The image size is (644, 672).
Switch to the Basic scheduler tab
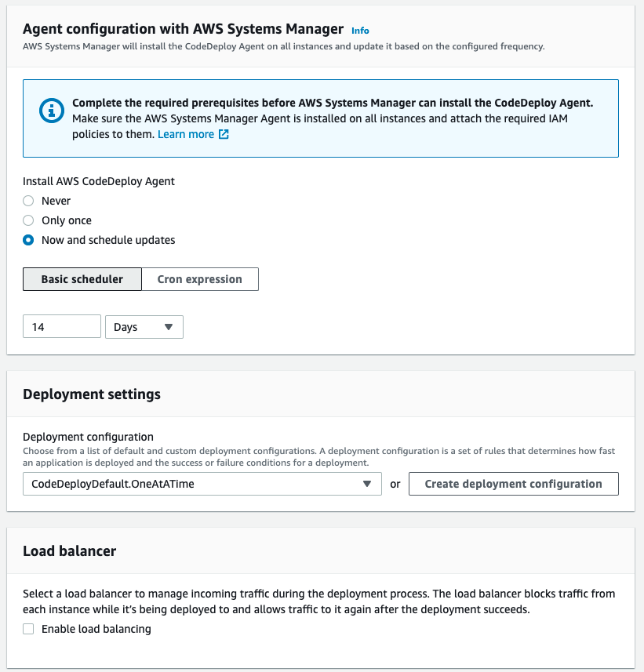click(82, 279)
